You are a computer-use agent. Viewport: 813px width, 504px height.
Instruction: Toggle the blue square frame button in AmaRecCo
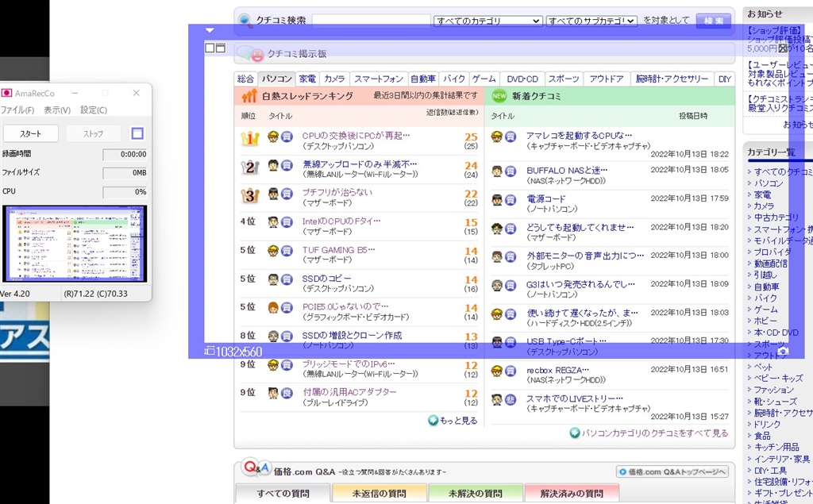click(x=137, y=134)
